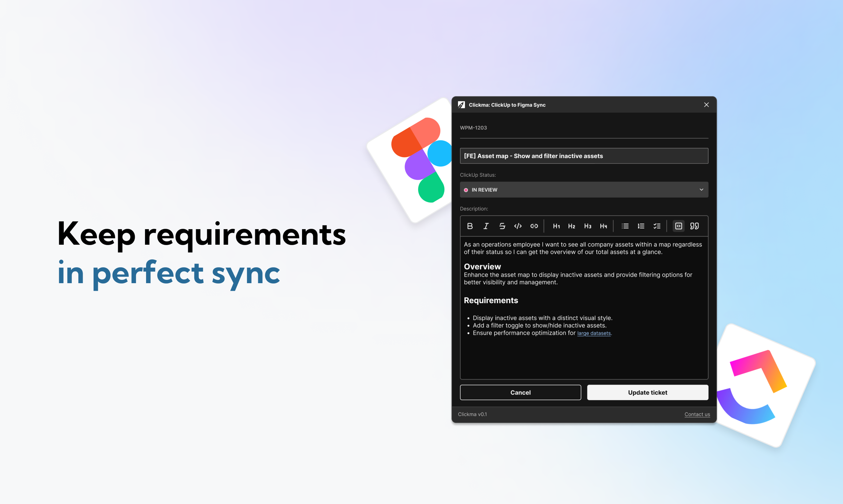Click the 'Enhance the asset map' paragraph
Screen dimensions: 843x504
[x=578, y=279]
